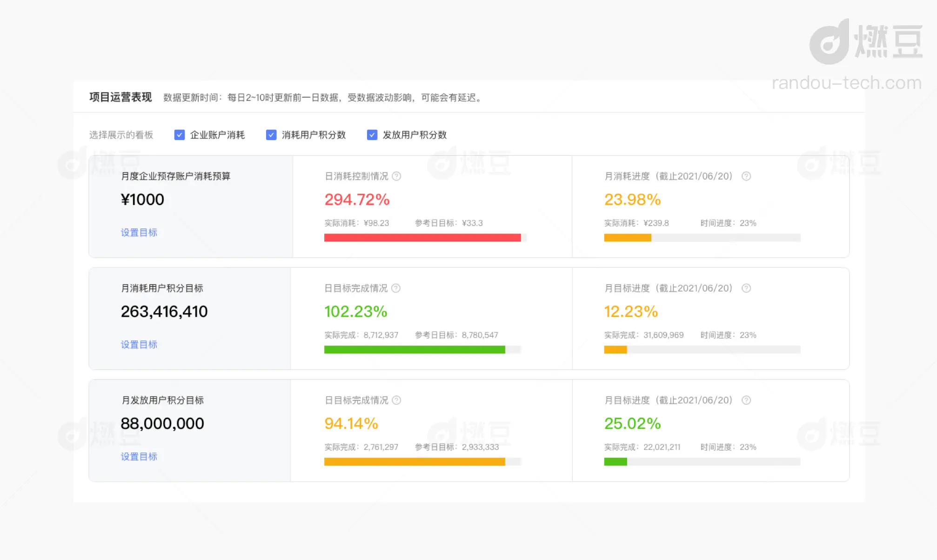Image resolution: width=937 pixels, height=560 pixels.
Task: Click help icon beside 日目标完成情况 showing 94.14%
Action: point(396,400)
